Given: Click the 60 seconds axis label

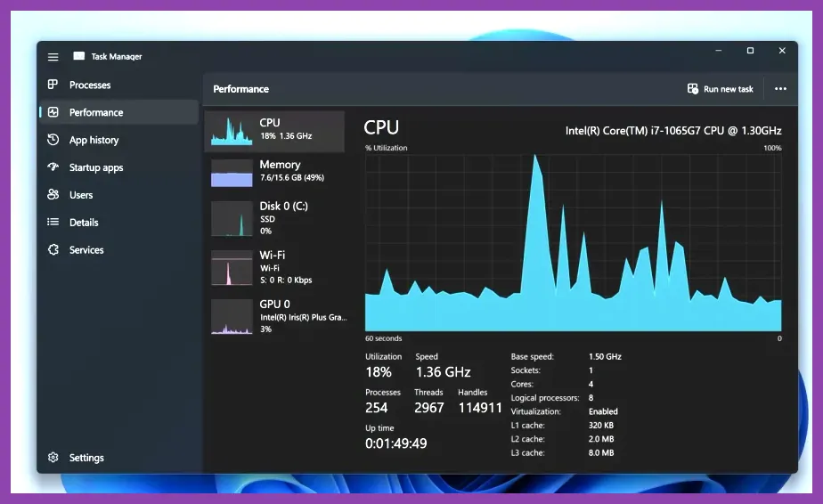Looking at the screenshot, I should click(384, 338).
